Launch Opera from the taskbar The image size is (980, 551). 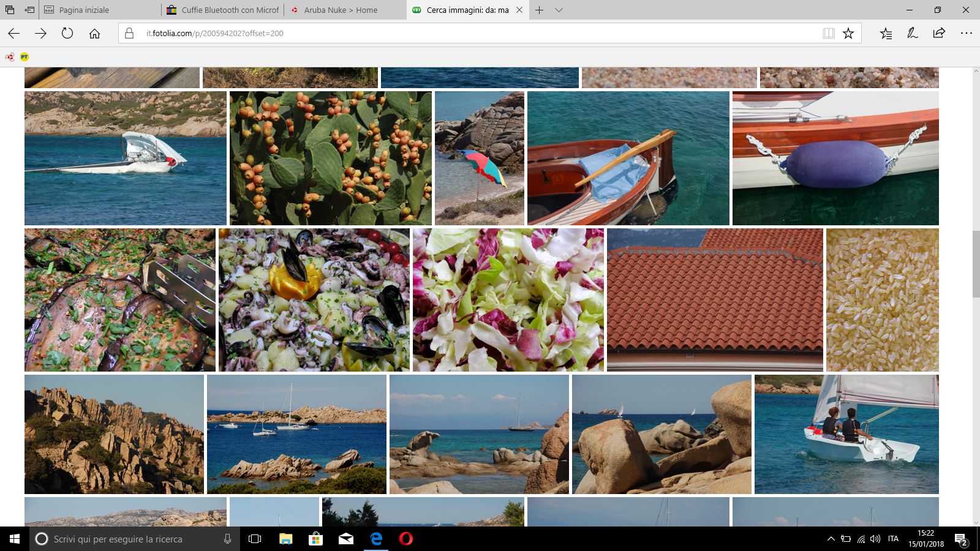pos(405,539)
